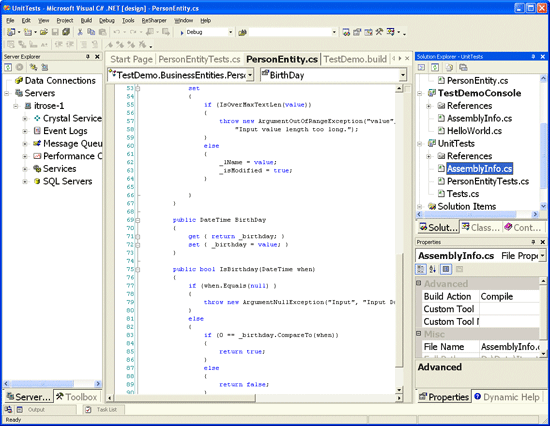Collapse the Advanced properties category
This screenshot has width=550, height=426.
point(418,283)
